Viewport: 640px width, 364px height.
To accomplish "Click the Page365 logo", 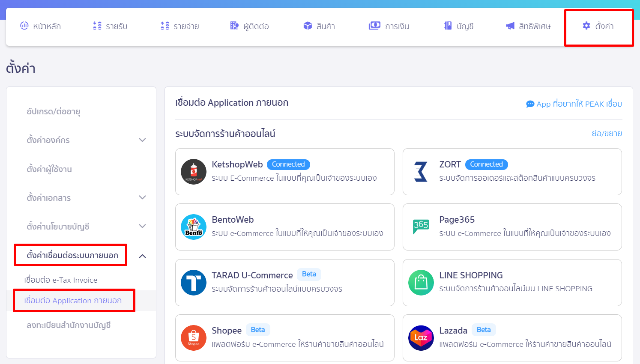I will pos(421,227).
